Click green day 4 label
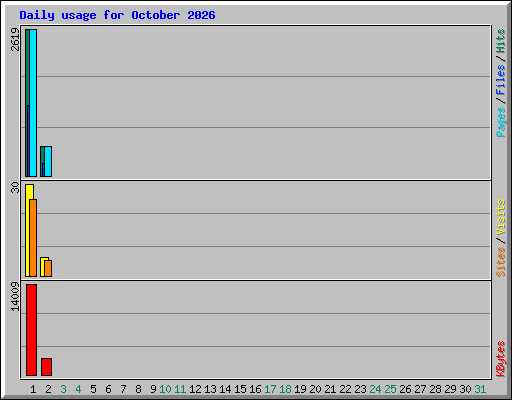This screenshot has height=400, width=512. 78,389
